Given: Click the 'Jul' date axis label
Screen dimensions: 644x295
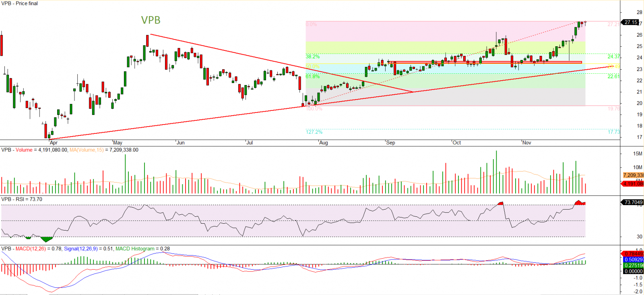Looking at the screenshot, I should [250, 143].
